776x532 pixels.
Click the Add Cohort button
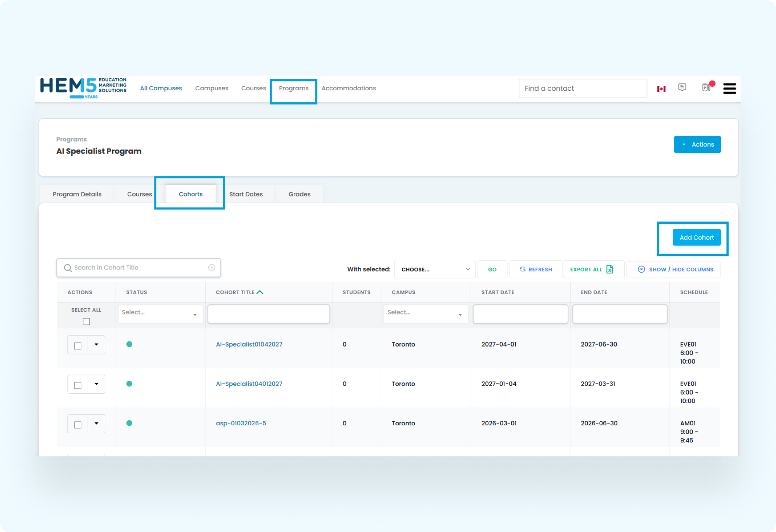696,237
